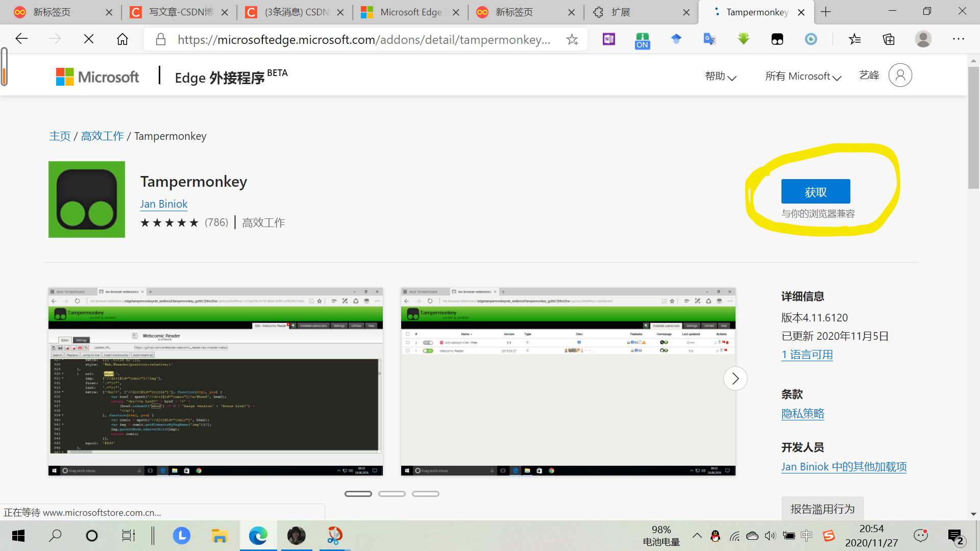Expand the 所有 Microsoft dropdown
980x551 pixels.
(x=803, y=77)
